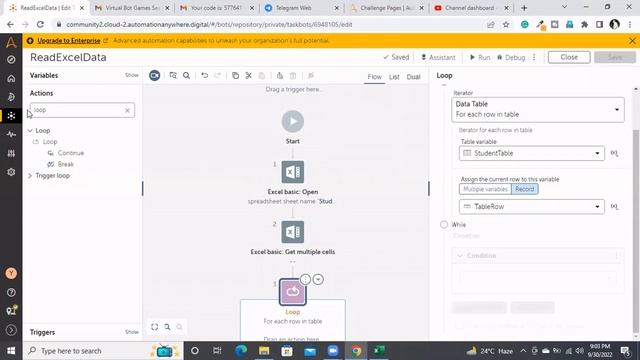Viewport: 640px width, 360px height.
Task: Insert variable icon beside StudentTable field
Action: (614, 153)
